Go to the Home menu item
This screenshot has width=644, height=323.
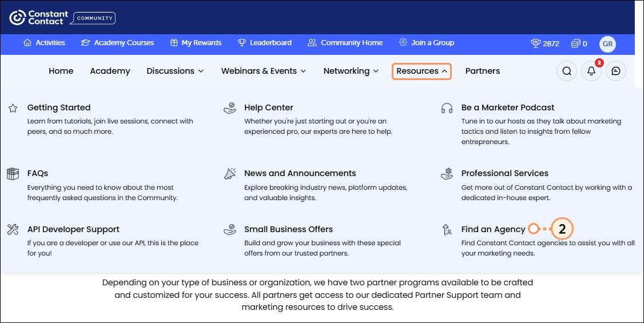61,71
